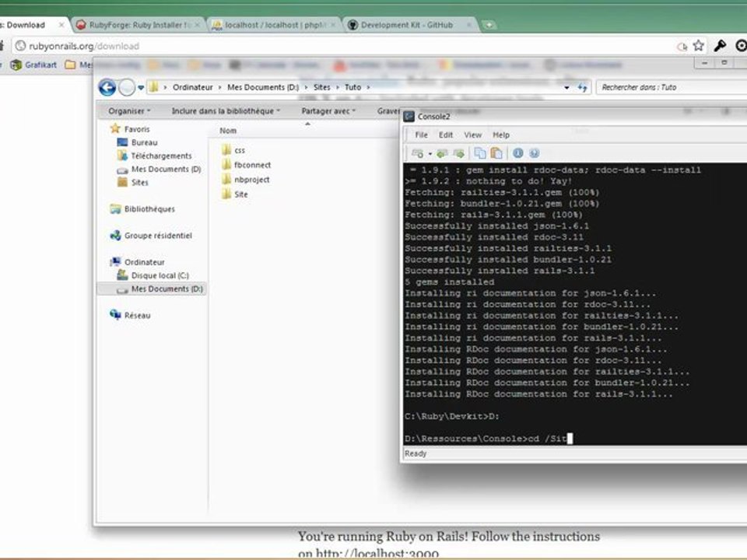This screenshot has height=560, width=747.
Task: Open Inclure dans la bibliothèque dropdown
Action: (226, 111)
